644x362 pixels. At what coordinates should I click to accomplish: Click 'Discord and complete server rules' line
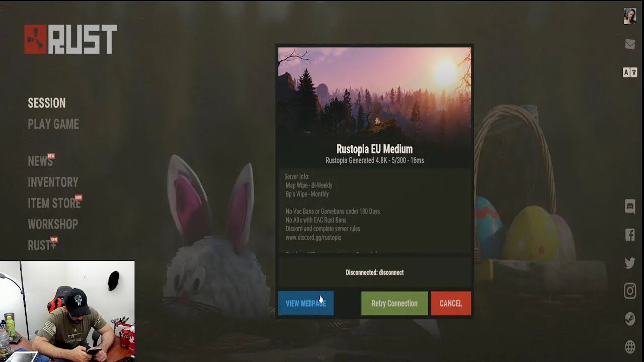323,229
